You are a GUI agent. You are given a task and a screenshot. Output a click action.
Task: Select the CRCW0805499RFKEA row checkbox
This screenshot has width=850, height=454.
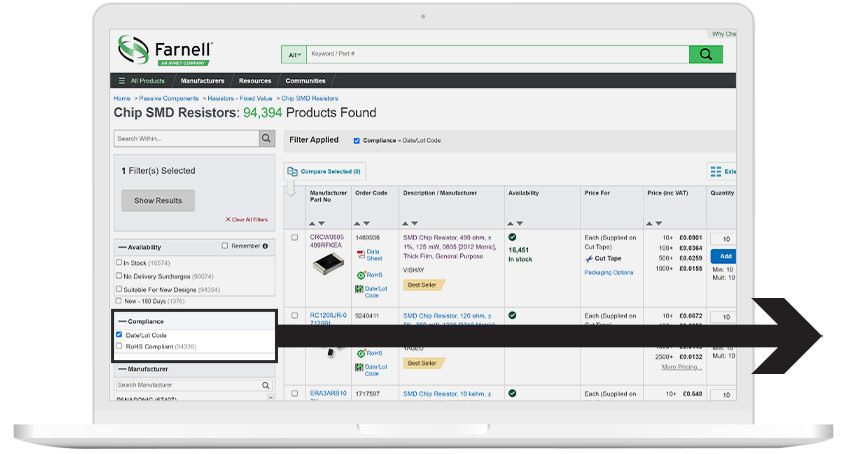(x=294, y=238)
